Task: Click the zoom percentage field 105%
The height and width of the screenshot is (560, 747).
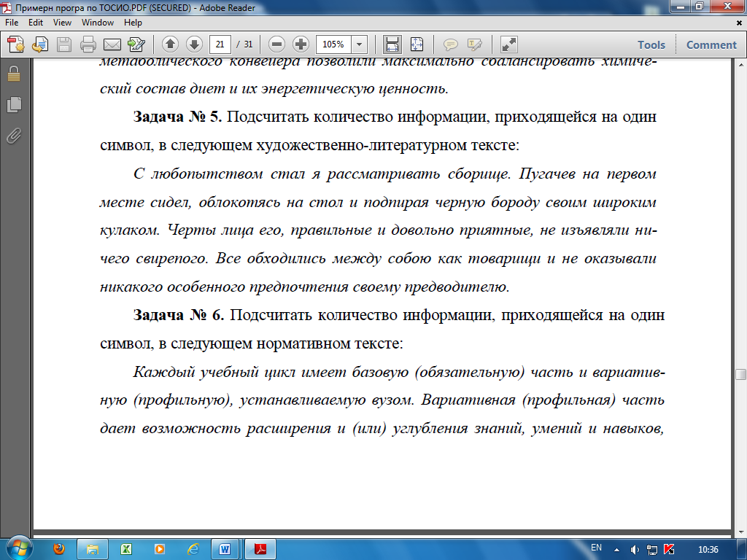Action: (333, 44)
